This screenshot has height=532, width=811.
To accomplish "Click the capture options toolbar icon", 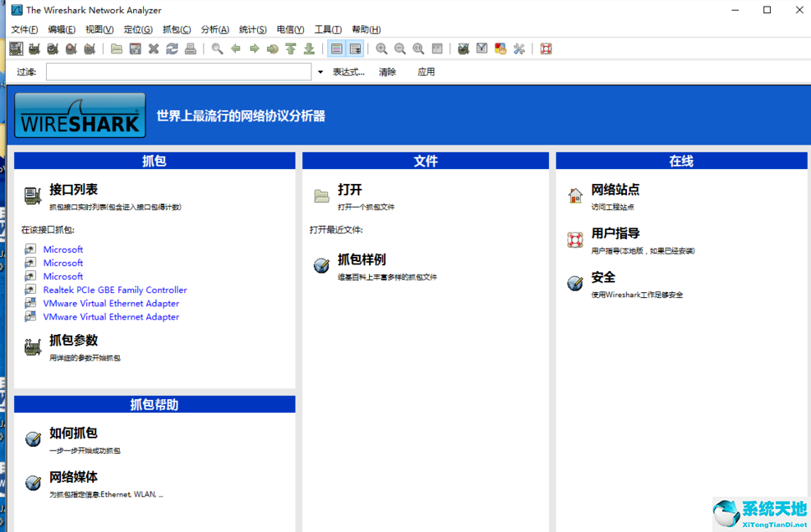I will coord(34,48).
